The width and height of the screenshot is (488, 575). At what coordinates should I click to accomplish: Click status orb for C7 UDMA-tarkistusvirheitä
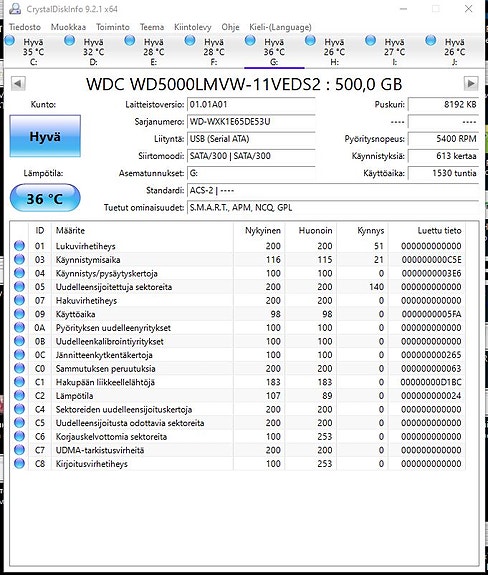[x=19, y=450]
